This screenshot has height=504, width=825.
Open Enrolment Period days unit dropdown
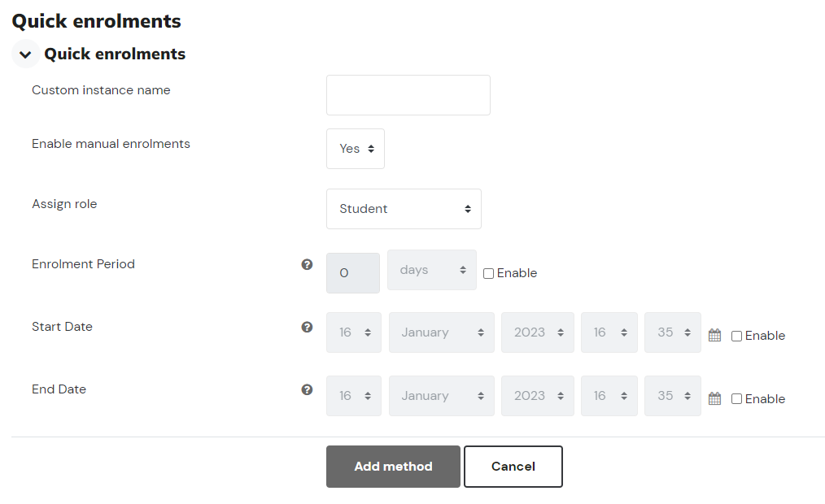click(x=432, y=270)
